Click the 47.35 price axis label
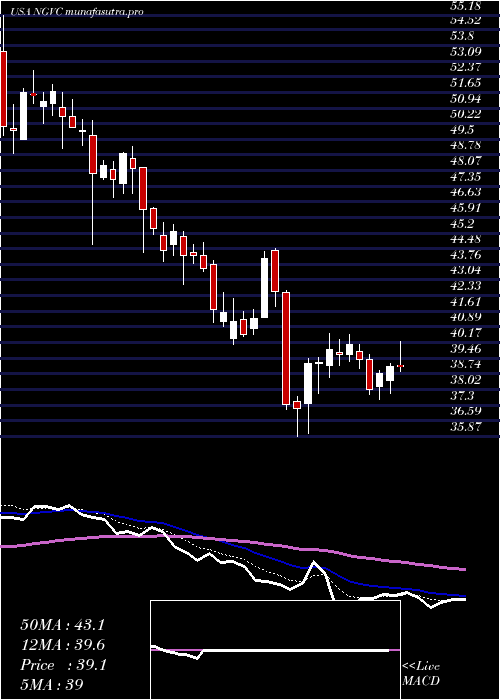The image size is (500, 700). click(465, 176)
